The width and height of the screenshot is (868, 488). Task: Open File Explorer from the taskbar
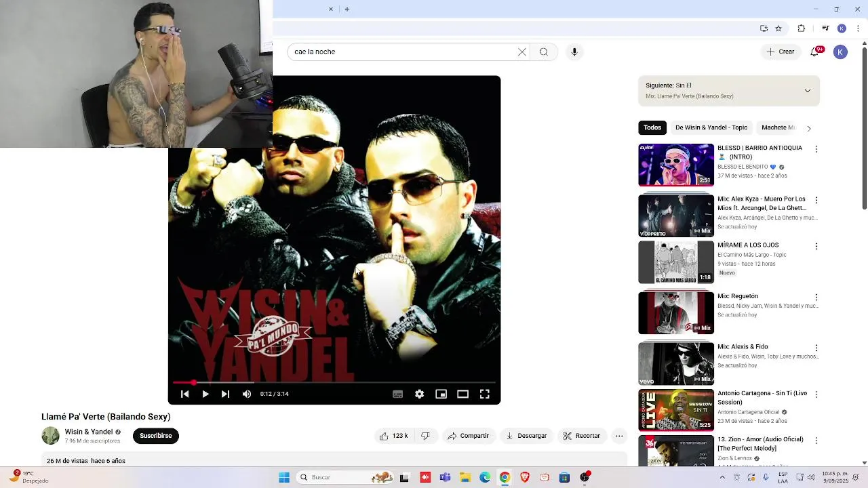[x=465, y=477]
